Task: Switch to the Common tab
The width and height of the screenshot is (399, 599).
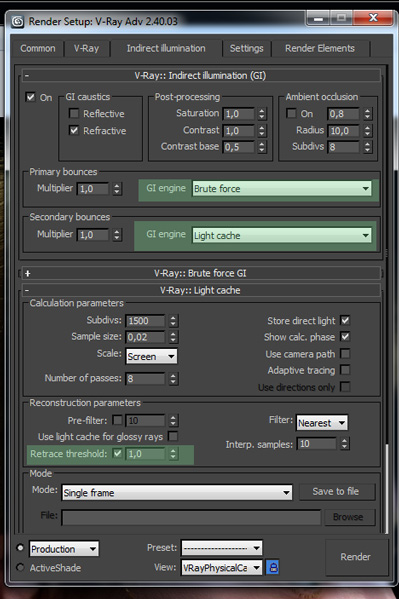Action: (x=38, y=49)
